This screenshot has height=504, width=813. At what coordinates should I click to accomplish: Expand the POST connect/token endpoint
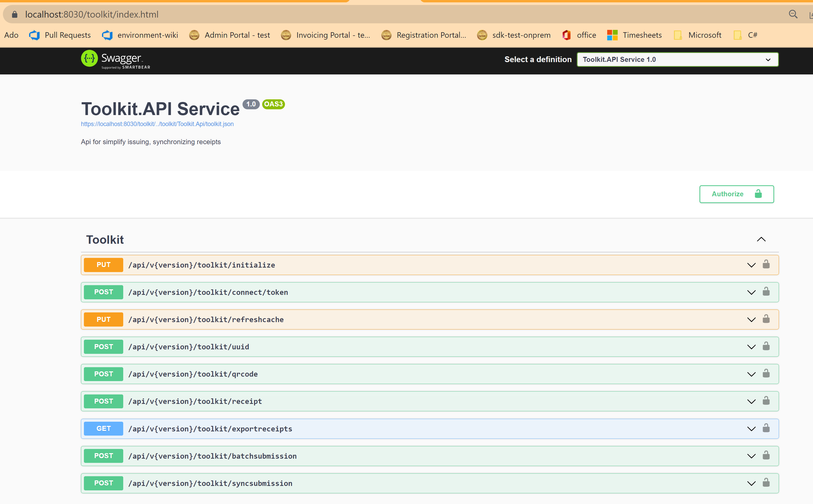click(751, 292)
